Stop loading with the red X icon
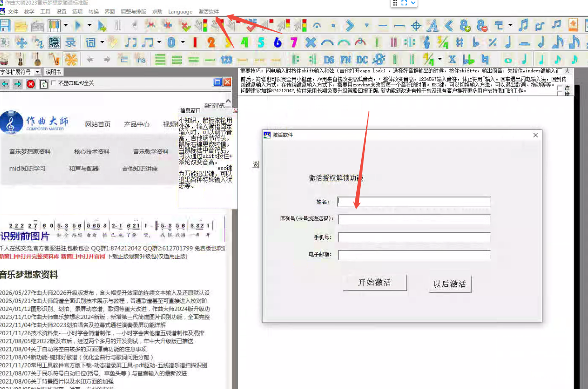The image size is (588, 389). (30, 84)
